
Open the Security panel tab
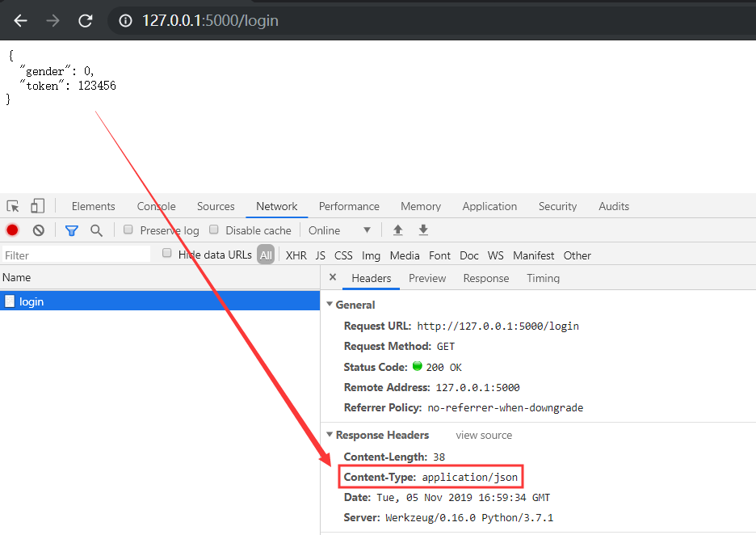point(557,206)
